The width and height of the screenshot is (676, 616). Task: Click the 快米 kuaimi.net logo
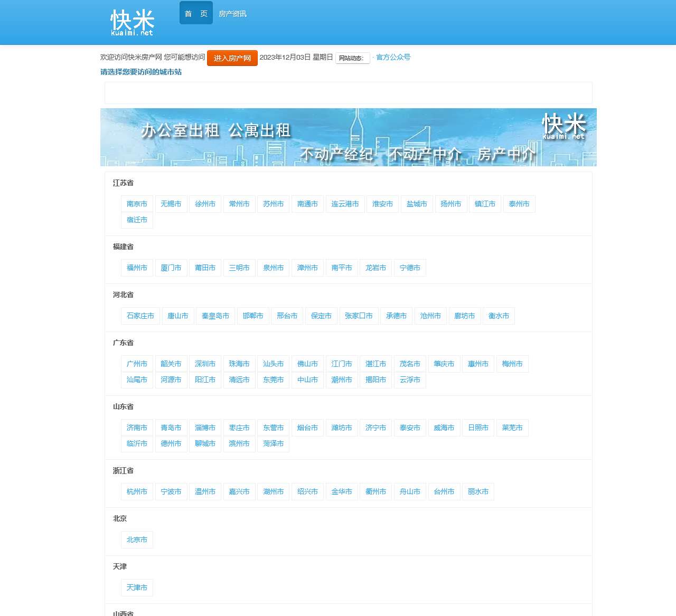(132, 22)
